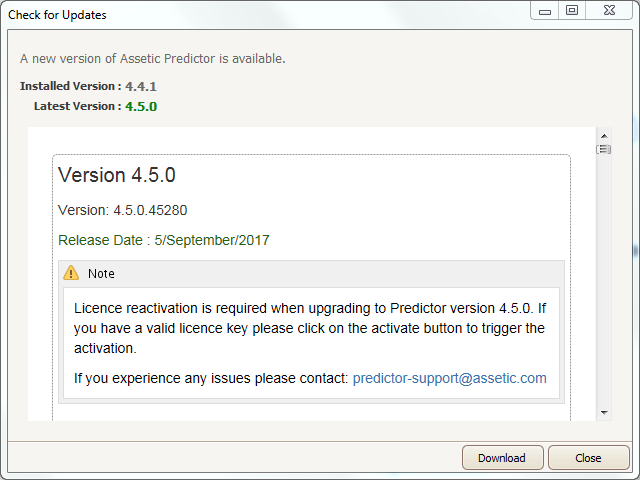Download the latest Predictor version
Viewport: 640px width, 480px height.
click(x=502, y=458)
